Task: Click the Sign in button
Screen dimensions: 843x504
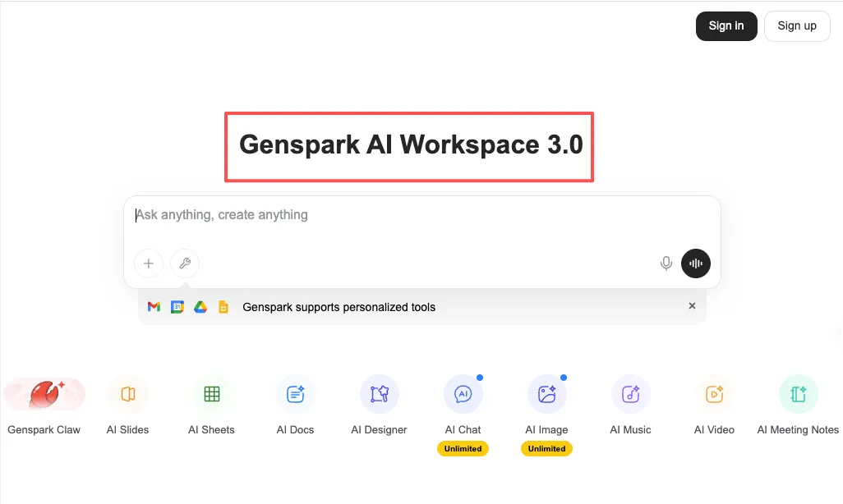Action: coord(726,25)
